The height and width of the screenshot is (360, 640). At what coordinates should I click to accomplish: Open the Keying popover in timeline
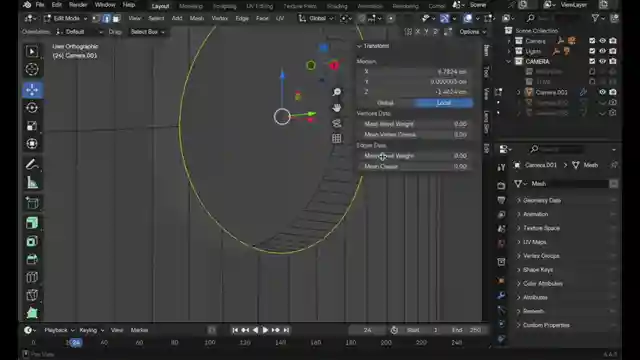coord(91,330)
